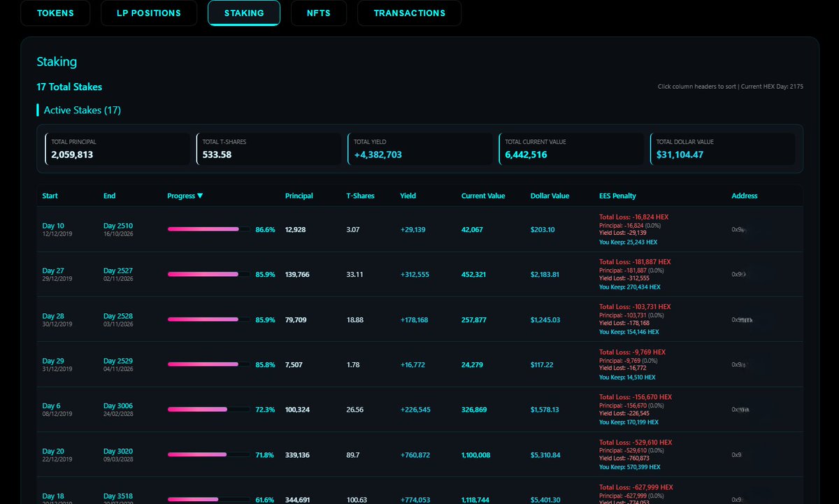The image size is (839, 504).
Task: Click Total Loss -16,824 HEX text
Action: coord(632,217)
